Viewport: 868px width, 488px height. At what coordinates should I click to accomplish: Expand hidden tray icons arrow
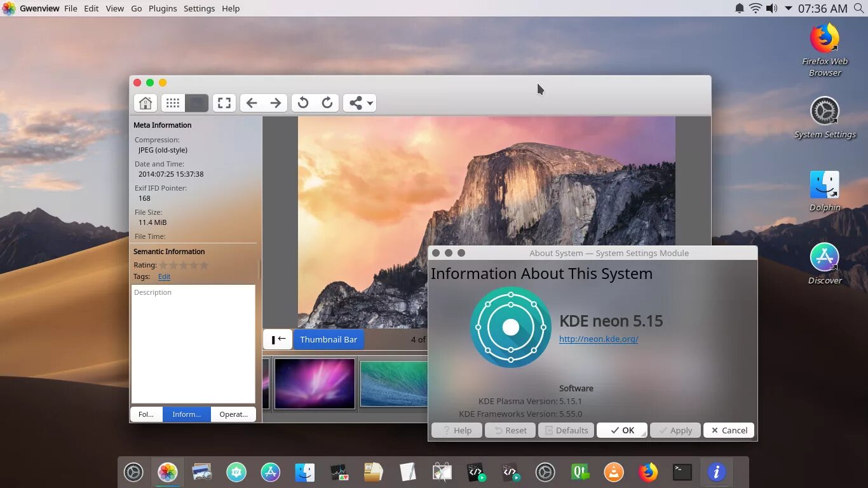pyautogui.click(x=789, y=8)
